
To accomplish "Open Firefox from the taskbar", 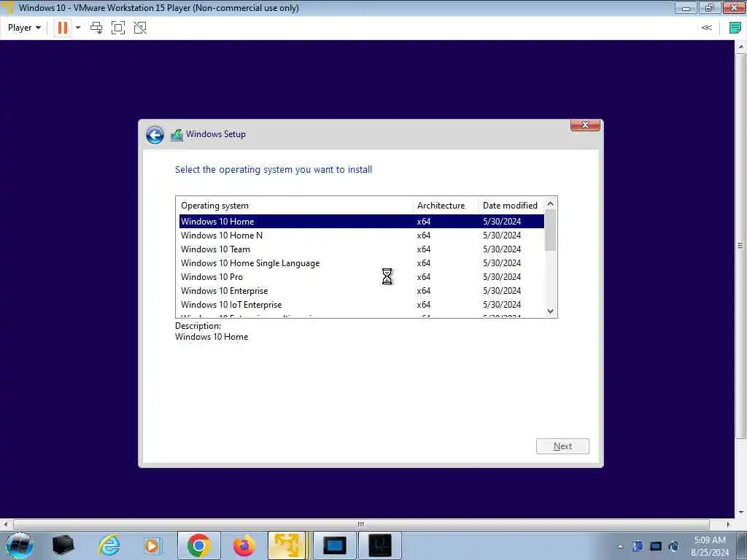I will coord(244,545).
